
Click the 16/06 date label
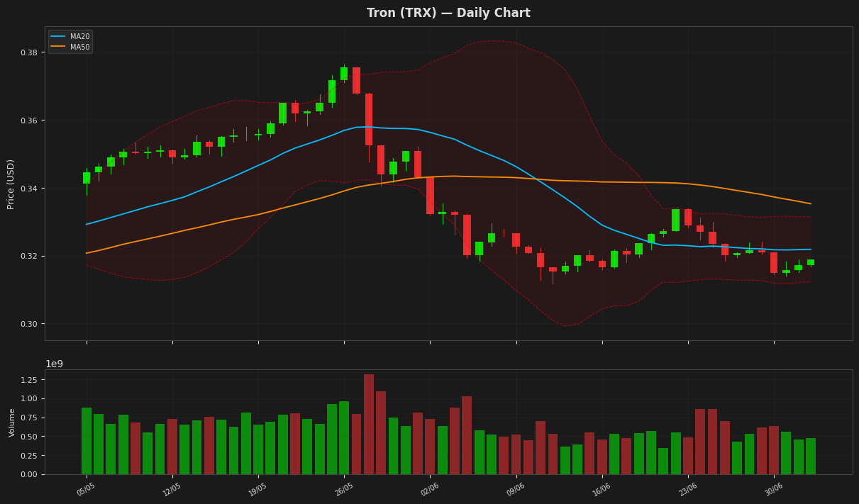[x=602, y=489]
